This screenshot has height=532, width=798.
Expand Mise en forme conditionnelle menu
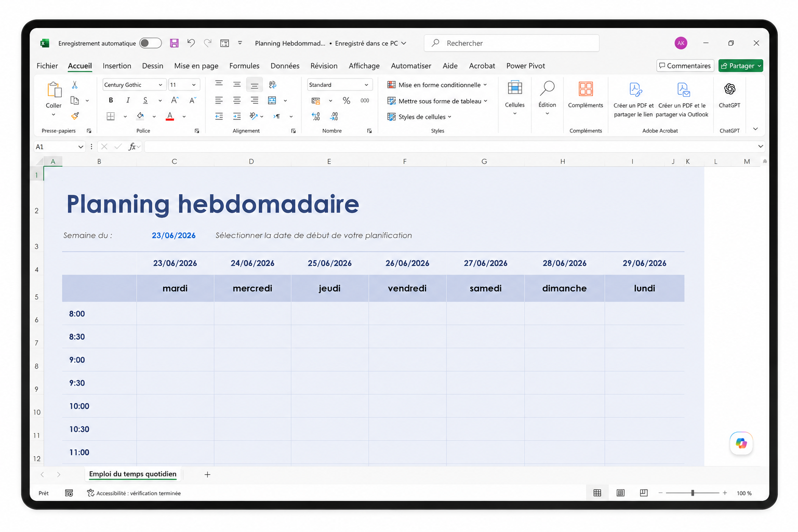(437, 85)
